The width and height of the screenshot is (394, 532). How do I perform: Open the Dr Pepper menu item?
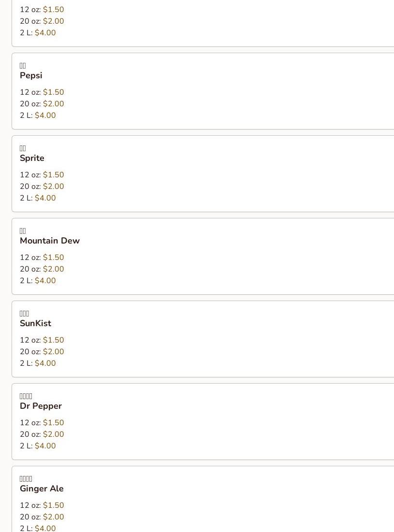(41, 406)
